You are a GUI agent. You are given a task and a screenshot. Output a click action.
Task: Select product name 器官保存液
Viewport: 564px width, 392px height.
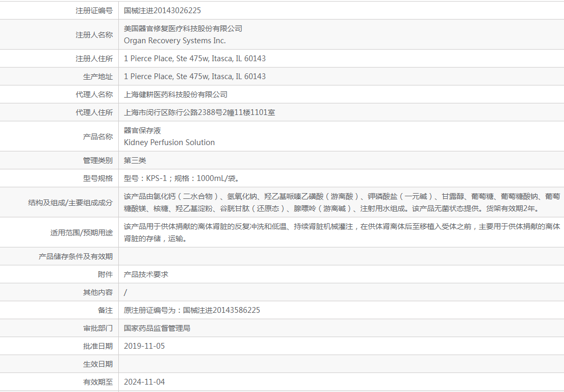[x=142, y=130]
